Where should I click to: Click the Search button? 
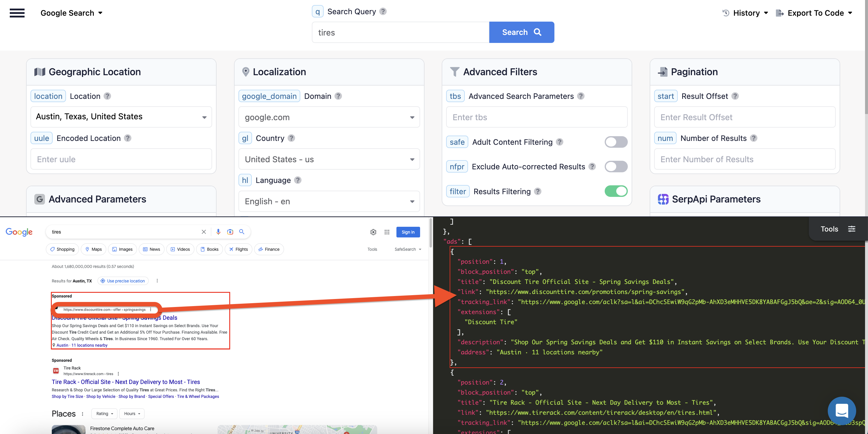[x=521, y=32]
